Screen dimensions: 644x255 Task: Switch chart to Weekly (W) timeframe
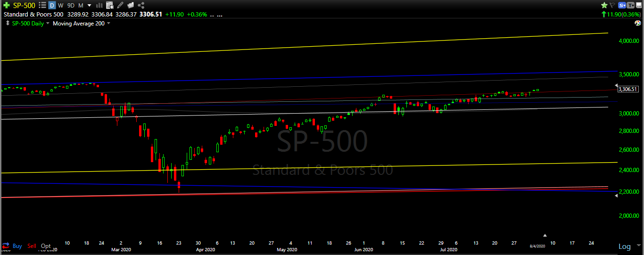click(x=61, y=5)
